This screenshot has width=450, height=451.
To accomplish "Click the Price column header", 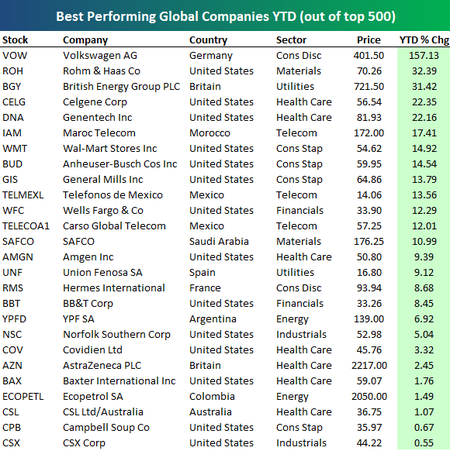I will pyautogui.click(x=369, y=40).
